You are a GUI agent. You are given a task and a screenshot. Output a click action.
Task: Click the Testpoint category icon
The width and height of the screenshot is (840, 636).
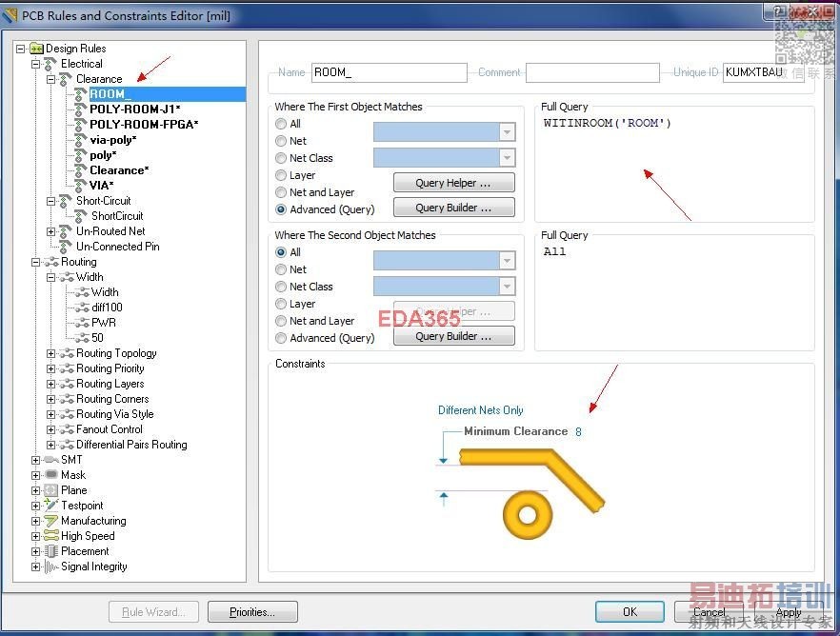click(x=50, y=506)
